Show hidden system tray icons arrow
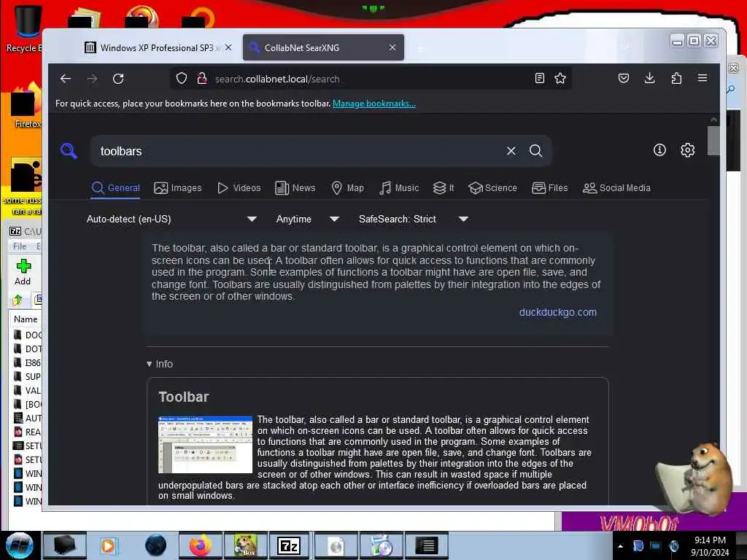 click(x=620, y=546)
